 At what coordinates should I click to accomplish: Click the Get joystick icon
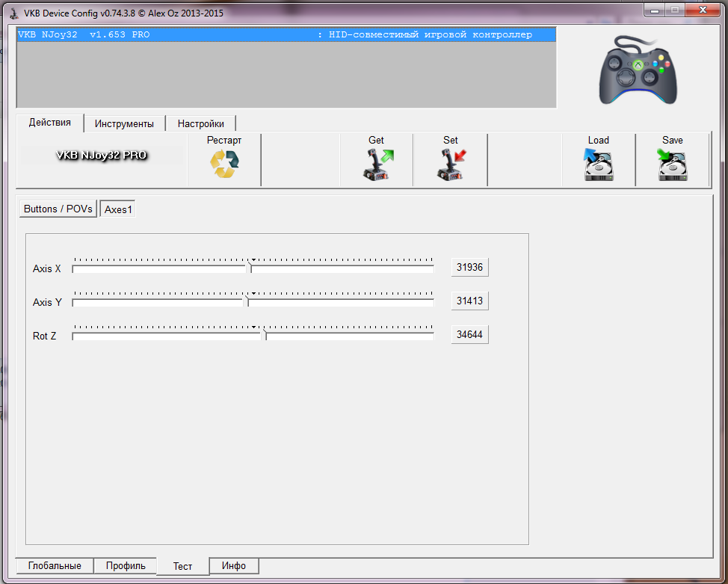[378, 165]
